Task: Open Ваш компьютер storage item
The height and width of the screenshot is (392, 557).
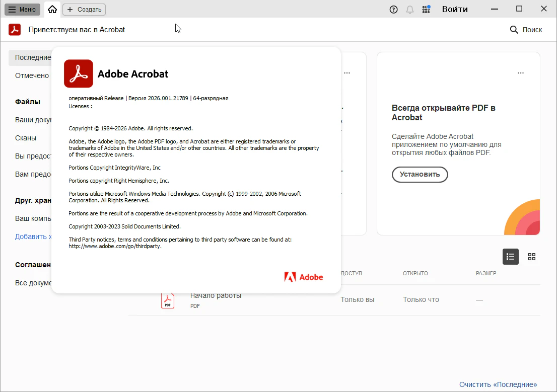Action: coord(33,218)
